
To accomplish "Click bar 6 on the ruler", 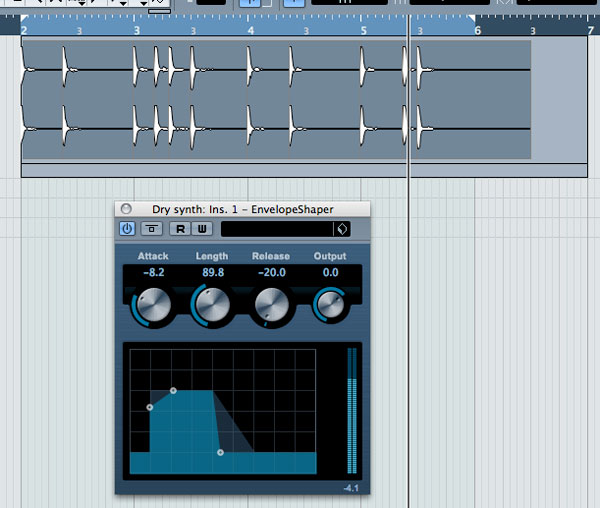I will (478, 30).
